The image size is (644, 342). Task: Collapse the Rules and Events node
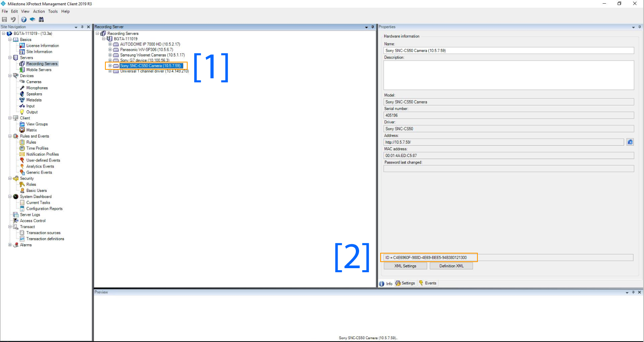tap(10, 136)
